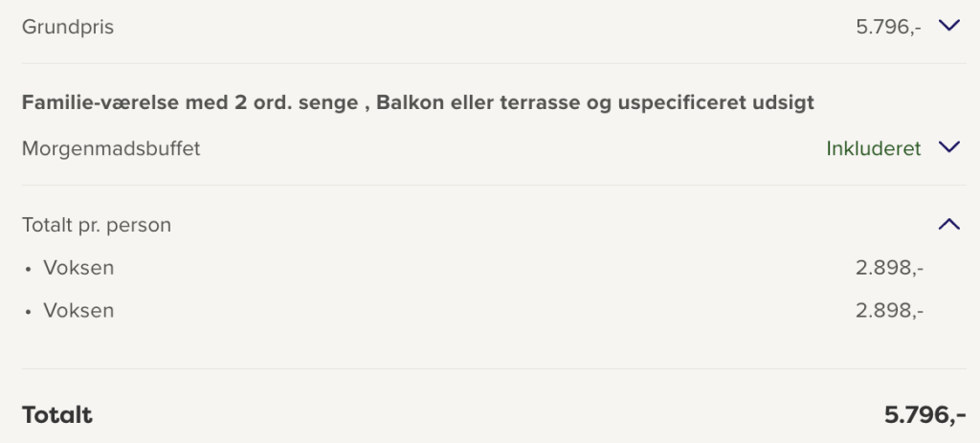
Task: Click the bullet before the second Voksen
Action: click(29, 311)
